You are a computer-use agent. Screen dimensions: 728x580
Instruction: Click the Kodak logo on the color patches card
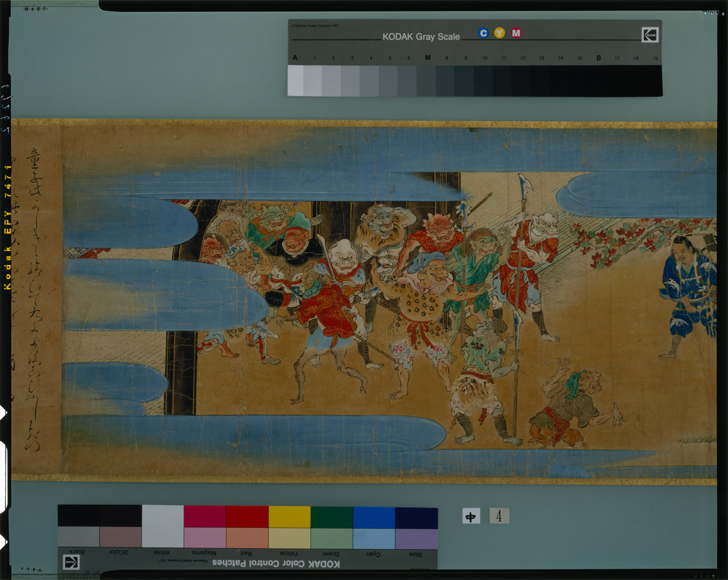coord(72,562)
